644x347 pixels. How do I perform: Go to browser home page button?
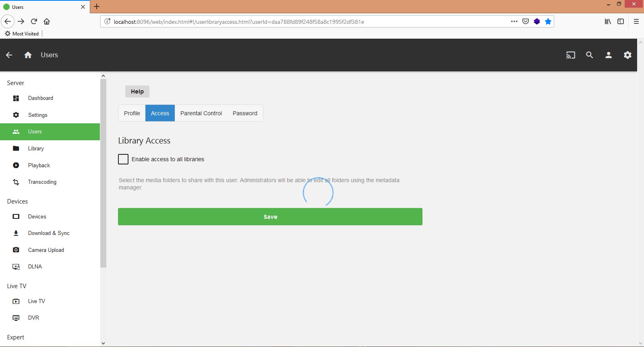47,21
